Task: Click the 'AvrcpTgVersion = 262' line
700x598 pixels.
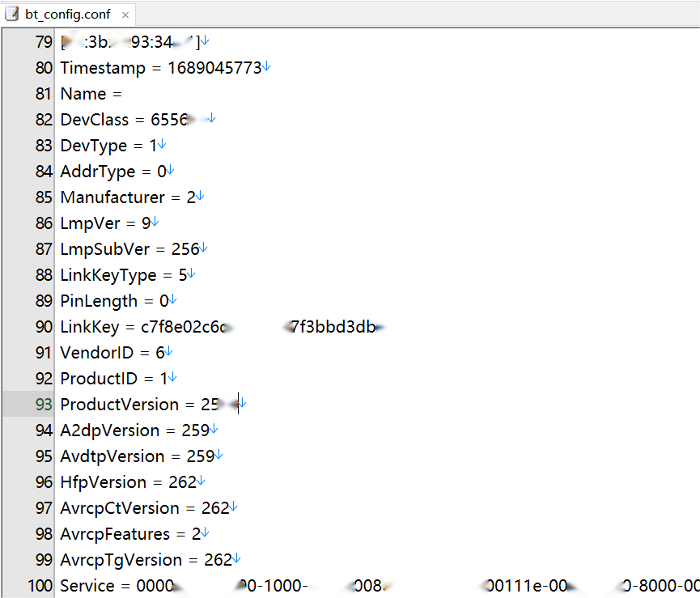Action: (x=146, y=560)
